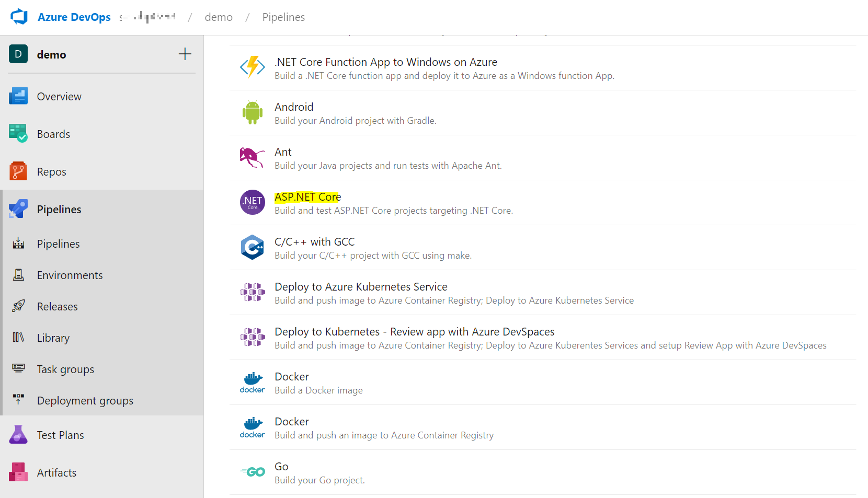Click the Deployment groups icon
The height and width of the screenshot is (498, 868).
18,400
